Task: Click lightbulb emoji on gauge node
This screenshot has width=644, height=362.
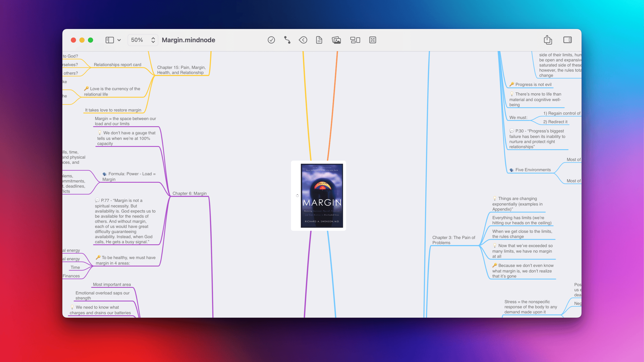Action: [x=100, y=133]
